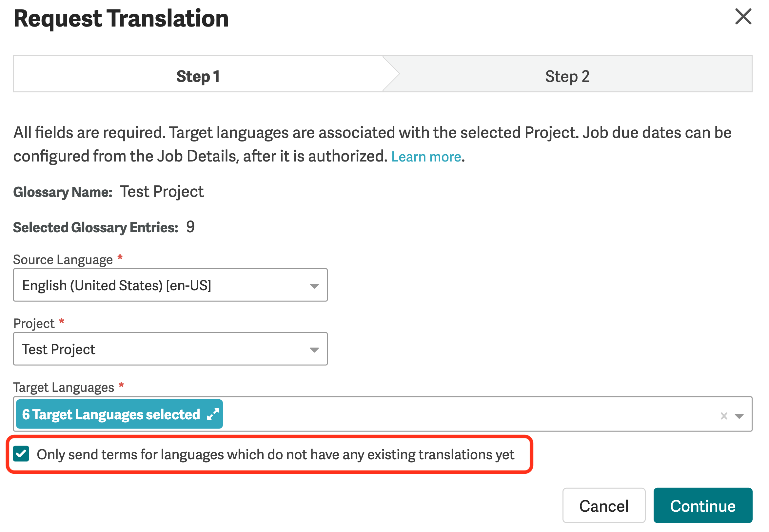Viewport: 769px width, 532px height.
Task: Click the Selected Glossary Entries count 9
Action: point(190,227)
